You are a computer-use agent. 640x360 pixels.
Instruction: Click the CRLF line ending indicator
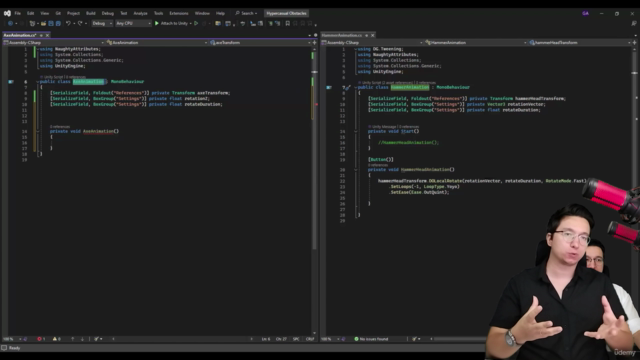[310, 339]
